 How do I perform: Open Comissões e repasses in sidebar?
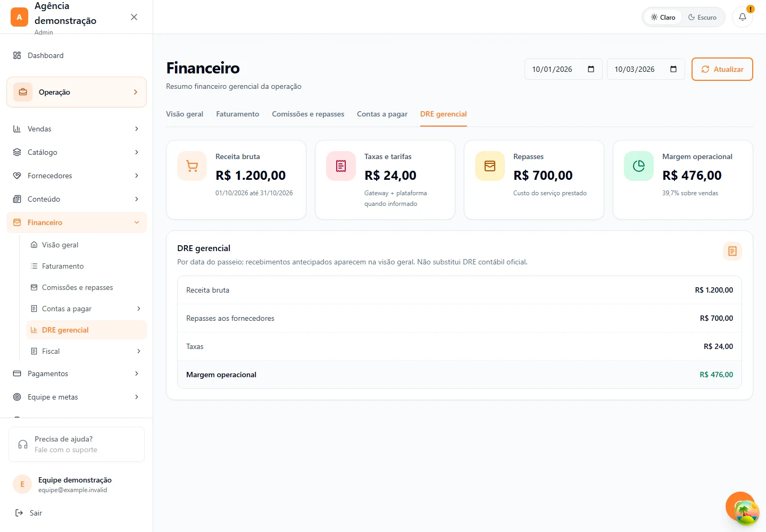[x=86, y=287]
